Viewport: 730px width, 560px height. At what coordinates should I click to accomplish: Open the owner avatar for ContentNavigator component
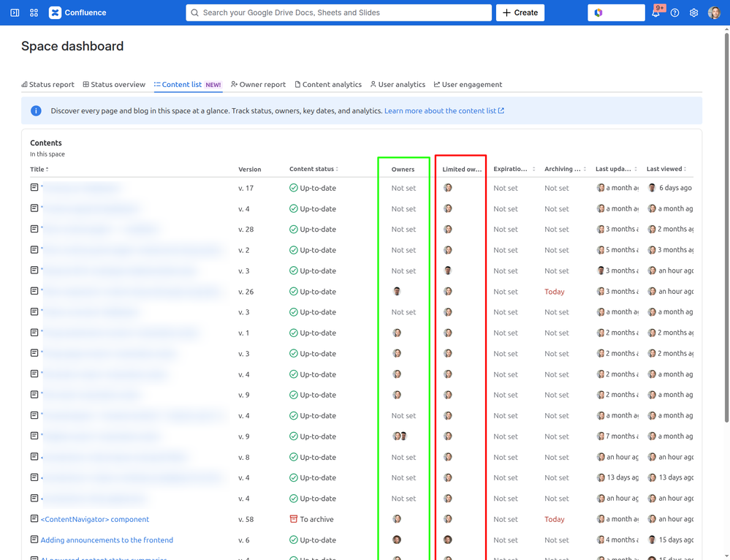[397, 519]
